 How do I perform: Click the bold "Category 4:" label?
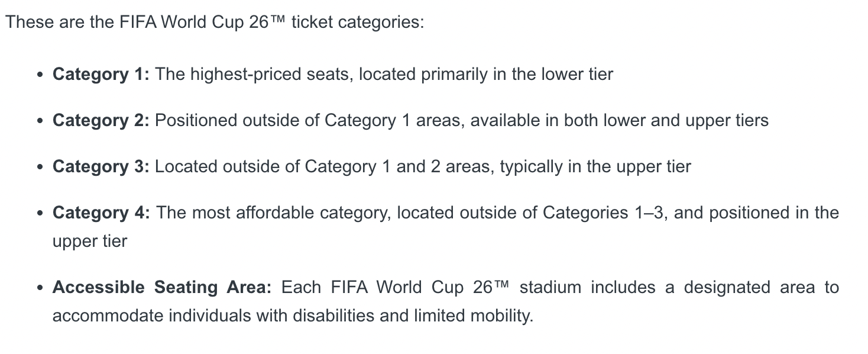[x=101, y=213]
